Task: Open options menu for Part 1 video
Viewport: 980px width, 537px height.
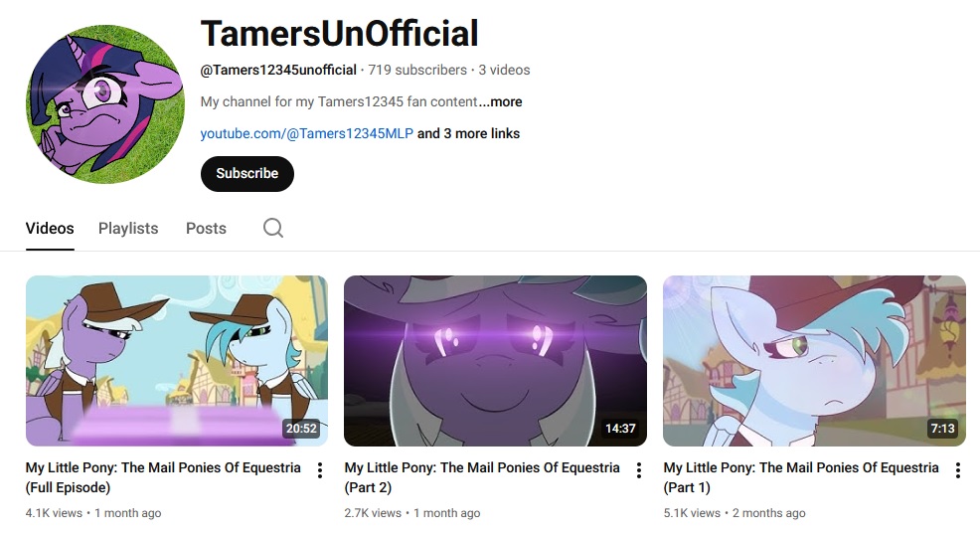Action: click(x=957, y=470)
